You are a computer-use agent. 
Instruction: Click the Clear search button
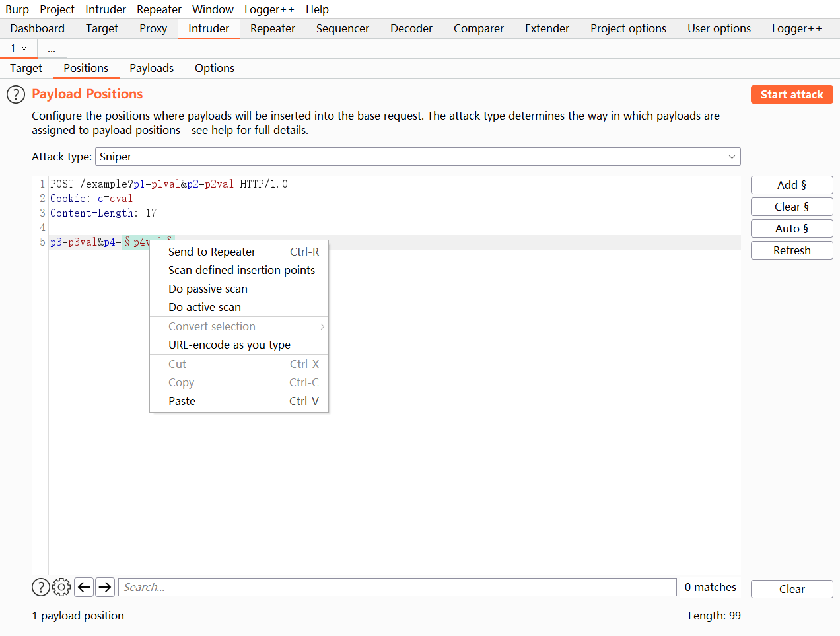(x=792, y=589)
